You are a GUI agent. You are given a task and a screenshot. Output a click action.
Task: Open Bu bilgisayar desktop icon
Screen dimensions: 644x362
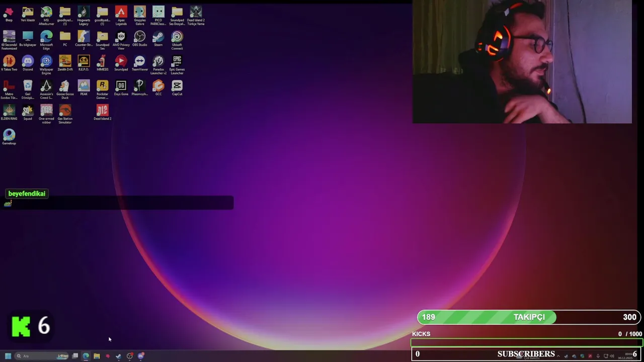point(28,39)
